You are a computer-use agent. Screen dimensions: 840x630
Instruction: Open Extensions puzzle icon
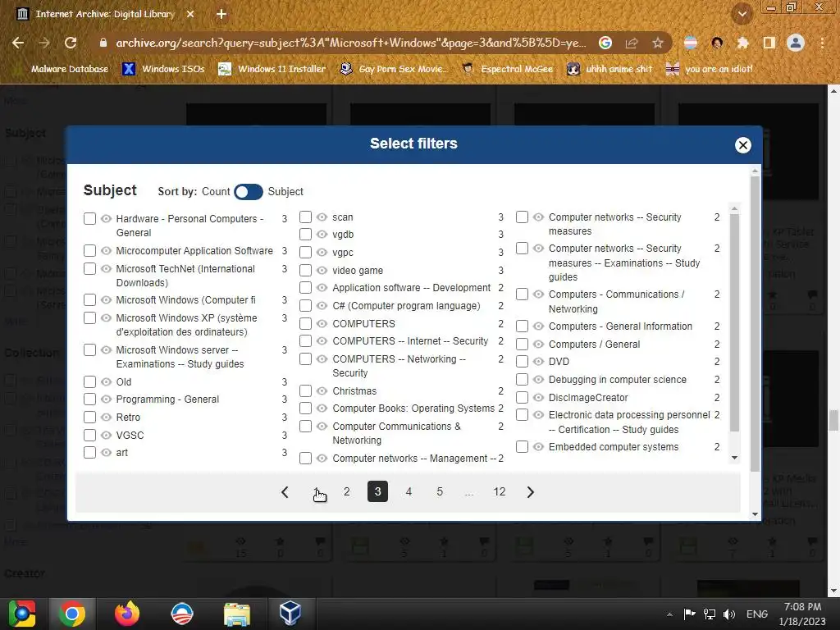pos(742,43)
